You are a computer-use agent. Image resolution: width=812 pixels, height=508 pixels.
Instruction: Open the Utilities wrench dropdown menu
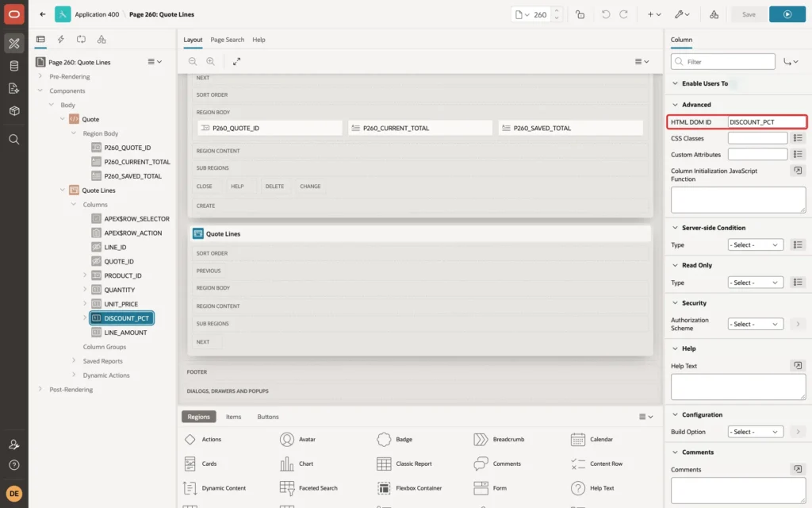[681, 14]
